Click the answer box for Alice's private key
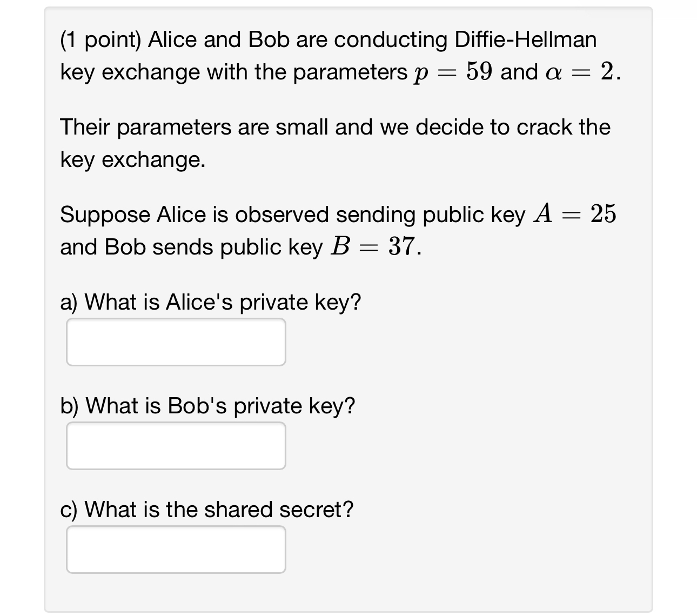 [176, 342]
